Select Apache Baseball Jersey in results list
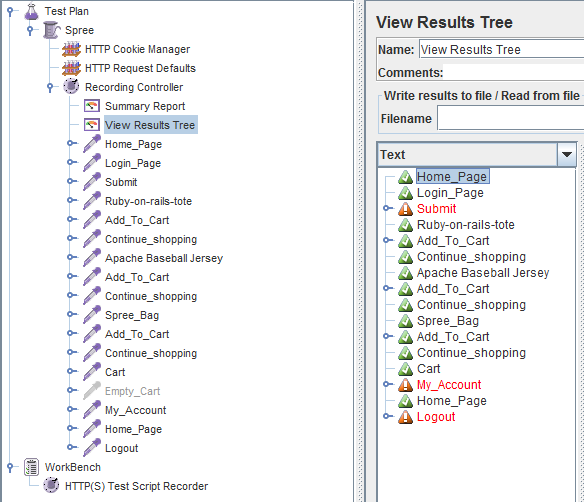 coord(483,273)
